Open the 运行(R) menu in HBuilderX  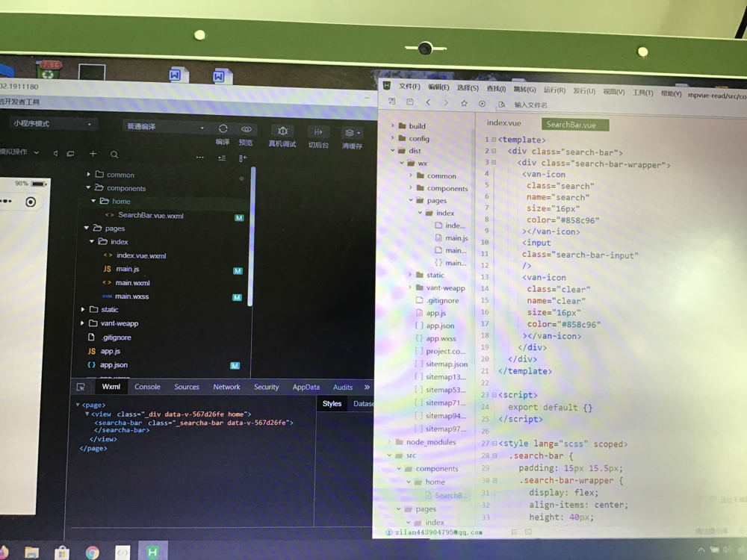tap(554, 90)
